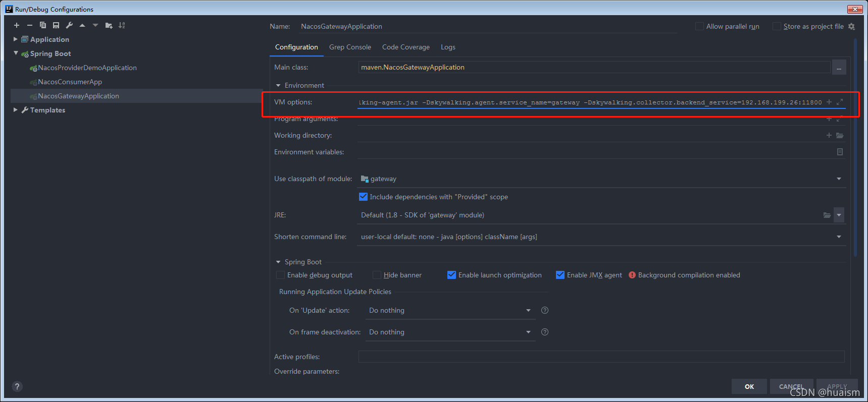Collapse Spring Boot settings section
This screenshot has height=402, width=868.
(x=278, y=262)
